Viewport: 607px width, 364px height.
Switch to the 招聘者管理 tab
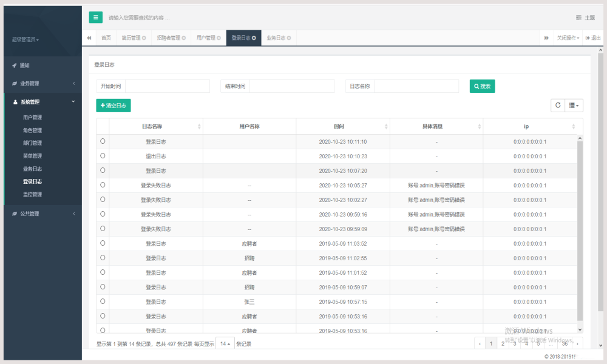[x=168, y=38]
